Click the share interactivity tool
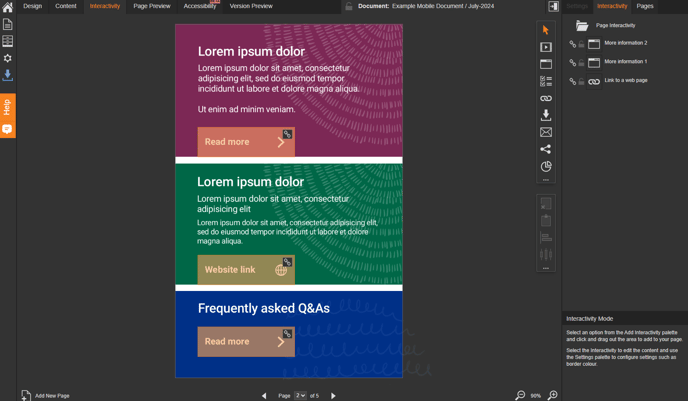The image size is (688, 401). click(x=546, y=149)
